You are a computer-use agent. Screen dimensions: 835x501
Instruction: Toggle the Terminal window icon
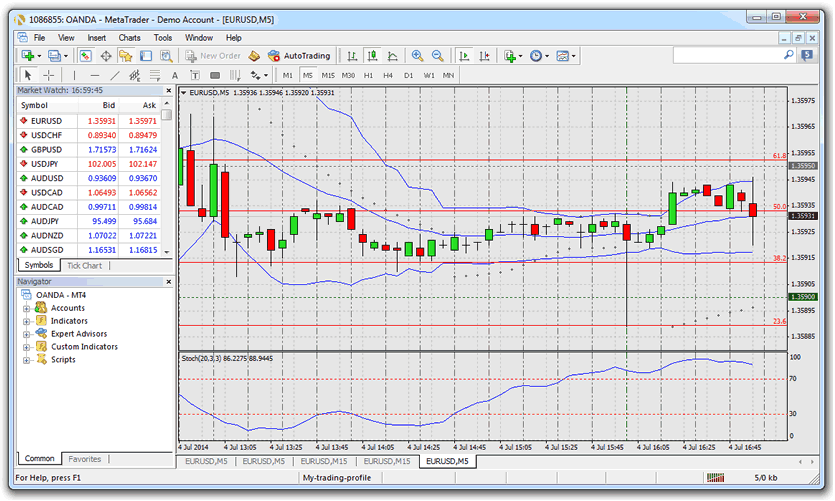coord(146,56)
